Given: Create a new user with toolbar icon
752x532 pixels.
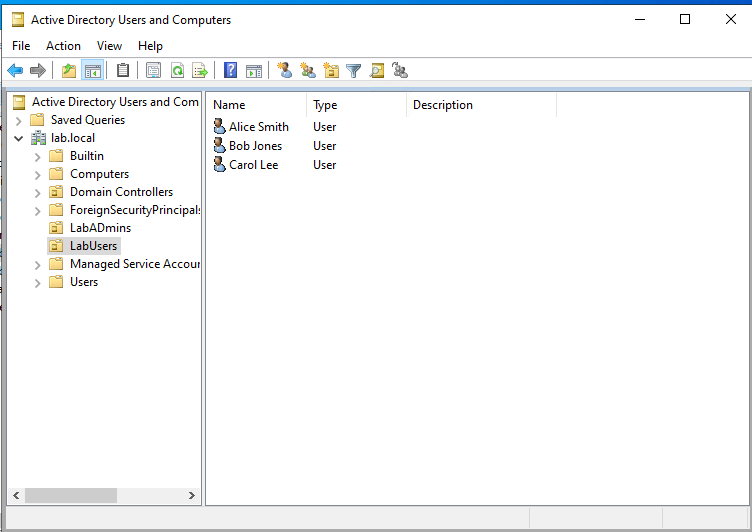Looking at the screenshot, I should [285, 71].
